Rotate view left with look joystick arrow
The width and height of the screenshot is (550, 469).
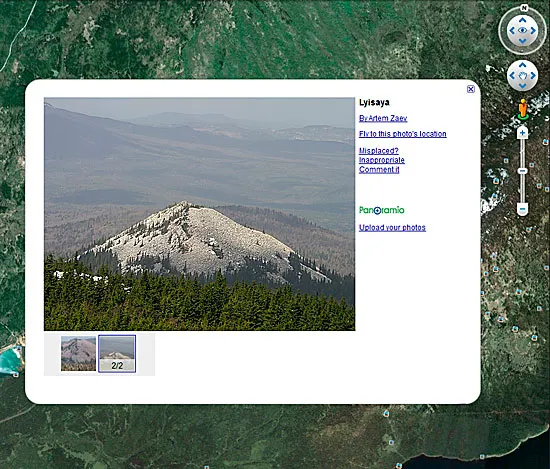coord(512,31)
